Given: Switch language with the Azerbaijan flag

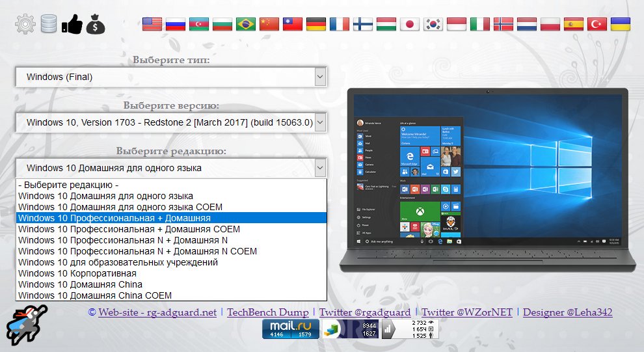Looking at the screenshot, I should point(199,24).
